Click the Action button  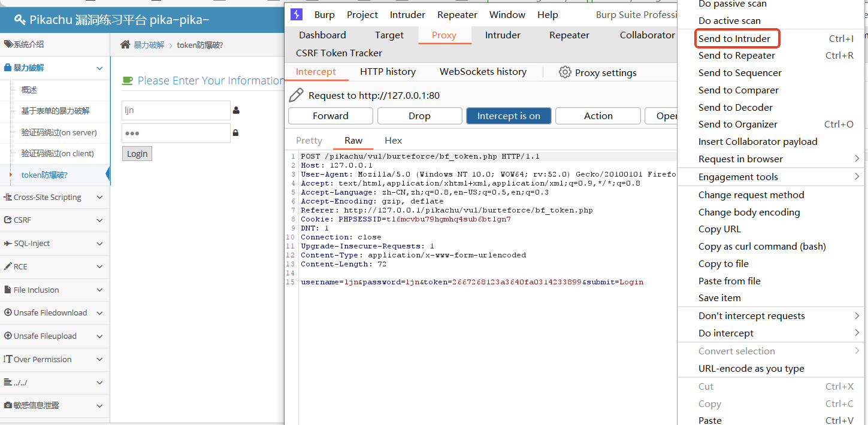598,116
